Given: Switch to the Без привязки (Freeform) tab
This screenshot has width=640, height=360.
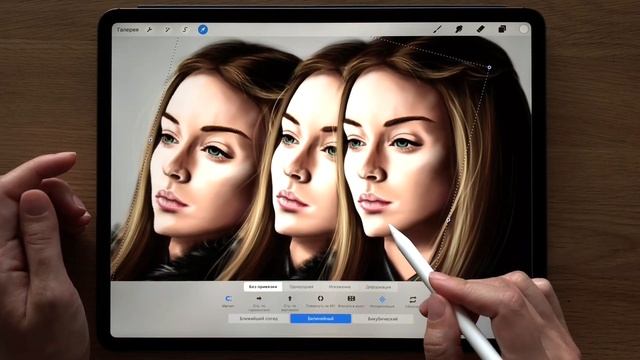Looking at the screenshot, I should click(x=263, y=287).
